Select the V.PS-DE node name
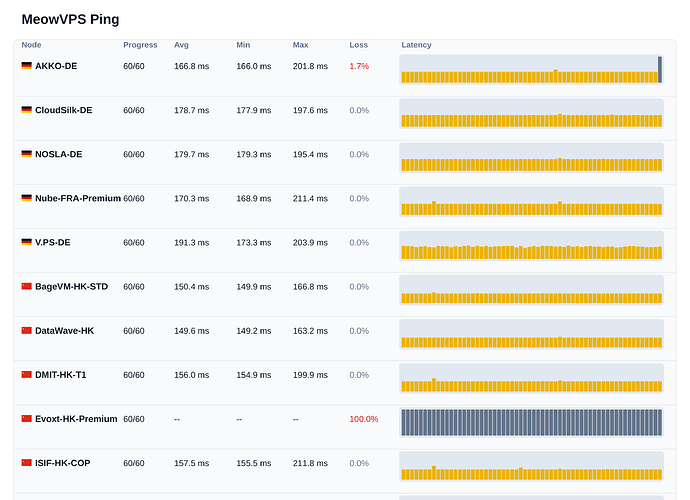 coord(53,243)
